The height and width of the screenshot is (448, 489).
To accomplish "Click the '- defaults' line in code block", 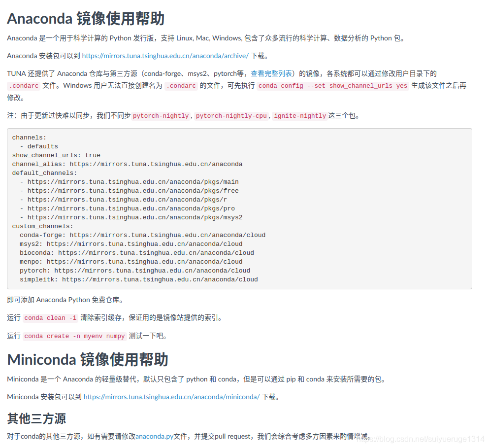I will pos(39,146).
